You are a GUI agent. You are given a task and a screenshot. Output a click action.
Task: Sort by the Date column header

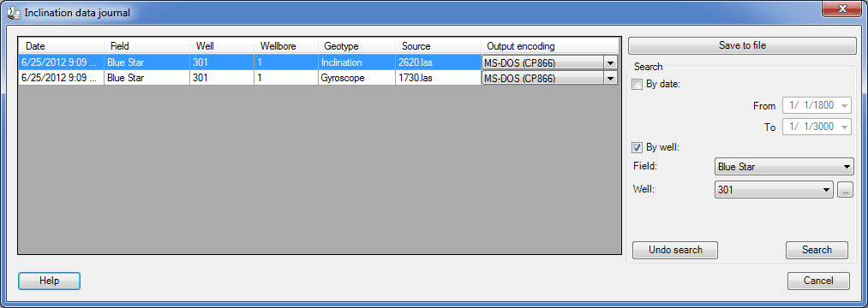click(x=62, y=46)
